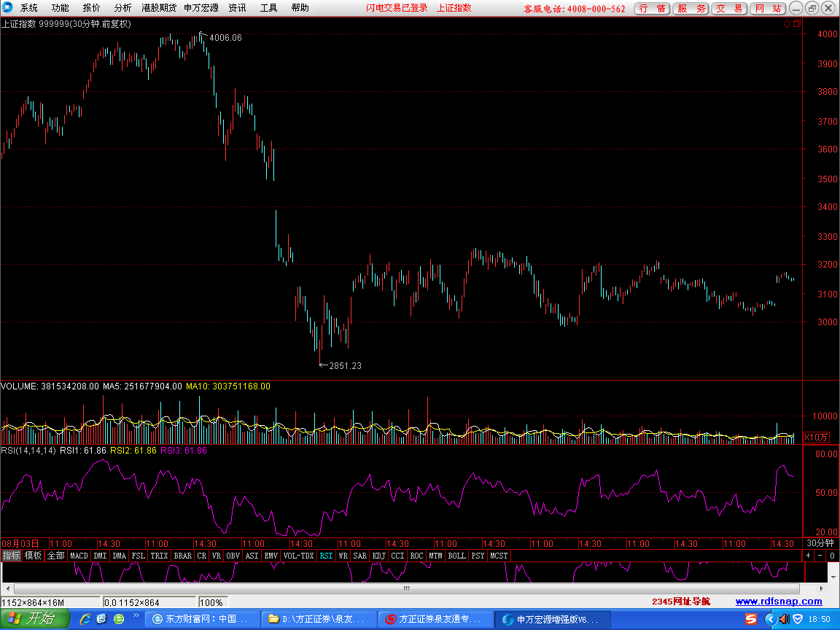The image size is (840, 630).
Task: Switch to the MTM indicator
Action: [435, 556]
